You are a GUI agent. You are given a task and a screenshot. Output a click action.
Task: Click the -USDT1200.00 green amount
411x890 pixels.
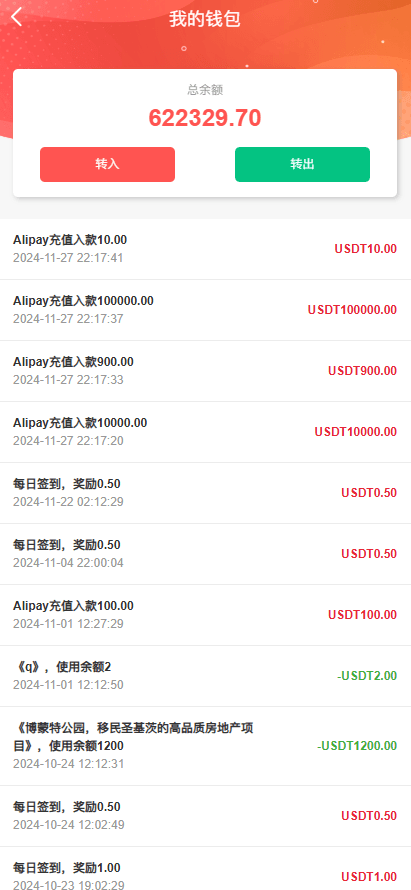[x=357, y=746]
